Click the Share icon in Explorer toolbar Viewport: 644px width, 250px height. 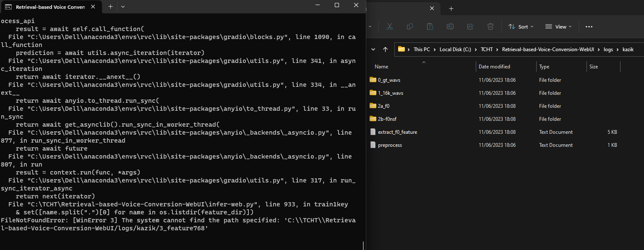(470, 26)
